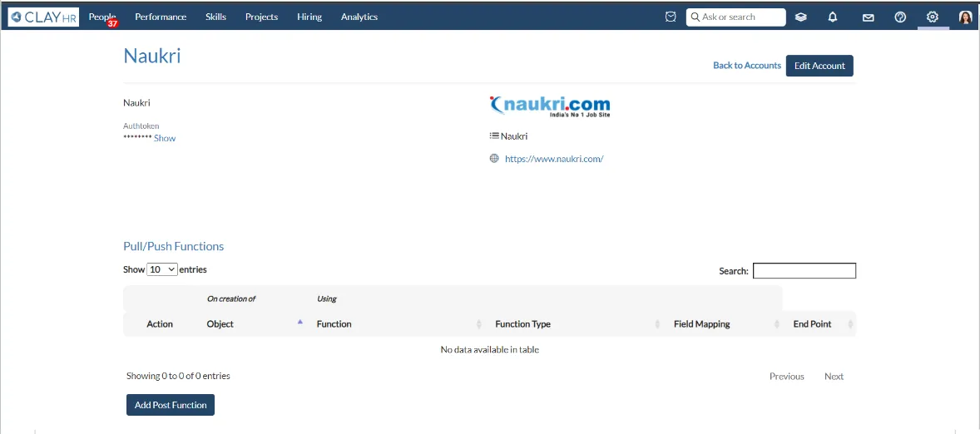Open the layers stack icon
The height and width of the screenshot is (434, 980).
(x=801, y=17)
